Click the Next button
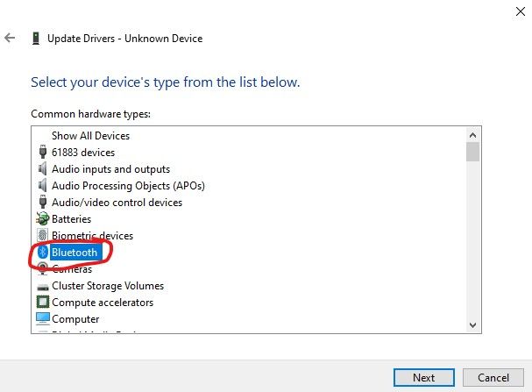Image resolution: width=532 pixels, height=392 pixels. [424, 377]
